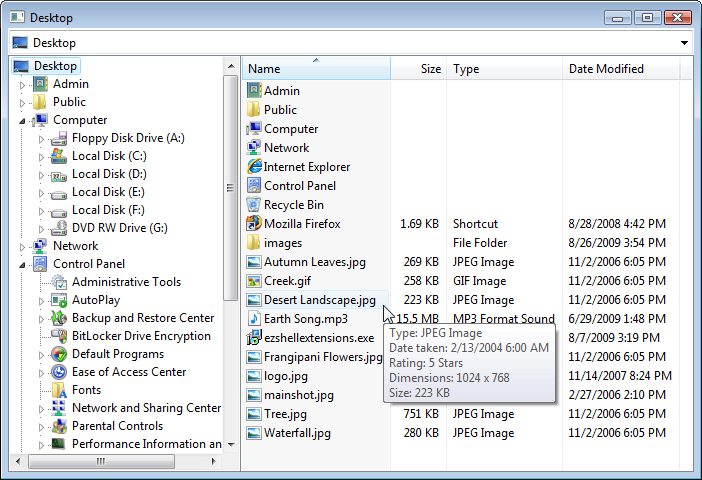The image size is (702, 480).
Task: Collapse the Computer node in tree
Action: 22,121
